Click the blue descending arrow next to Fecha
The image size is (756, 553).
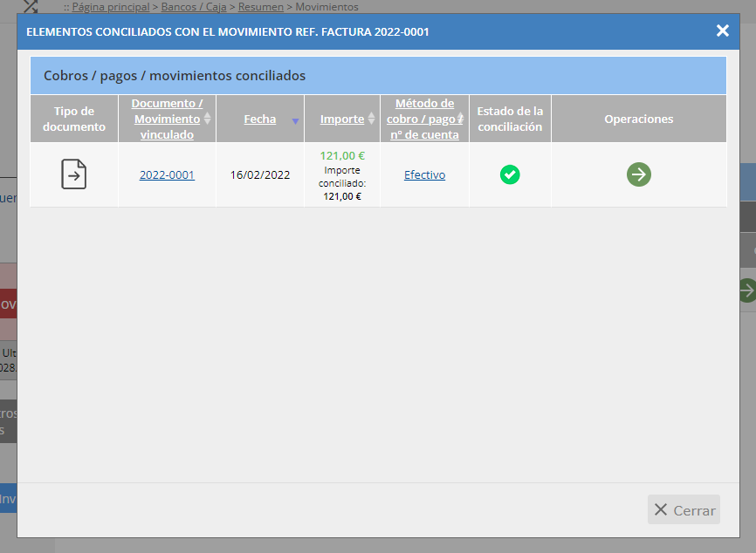[296, 120]
